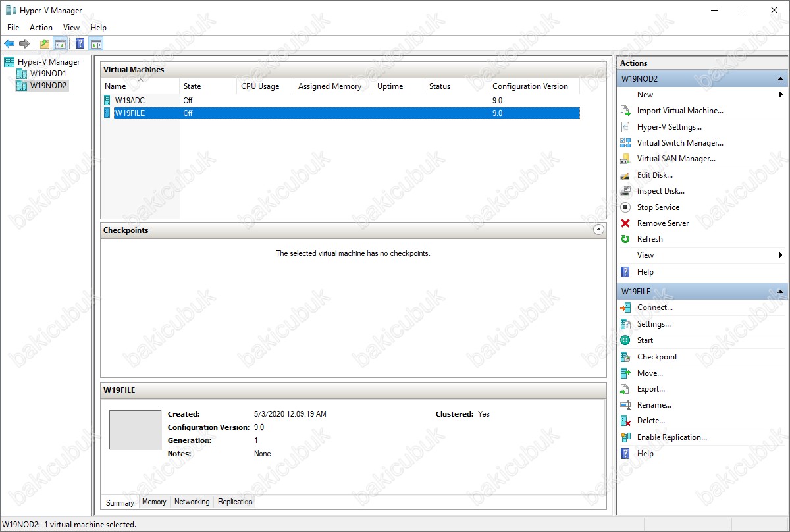Click the green Start power icon
The width and height of the screenshot is (790, 532).
(625, 340)
